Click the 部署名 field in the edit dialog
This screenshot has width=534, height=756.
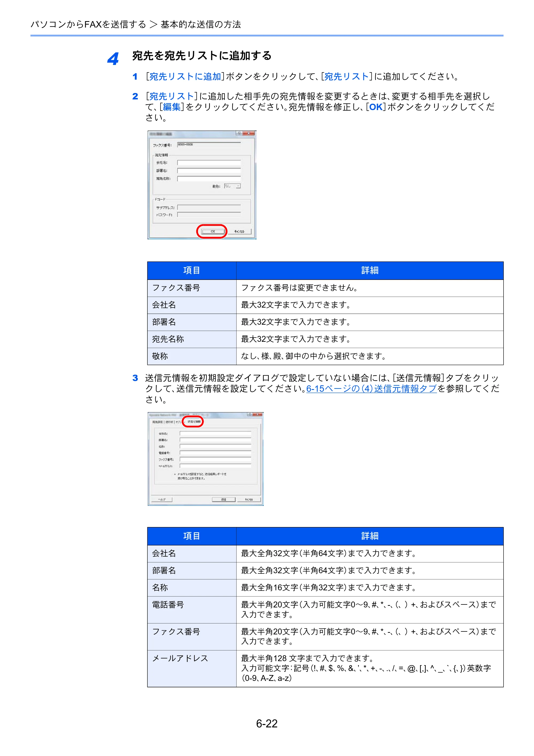[209, 170]
